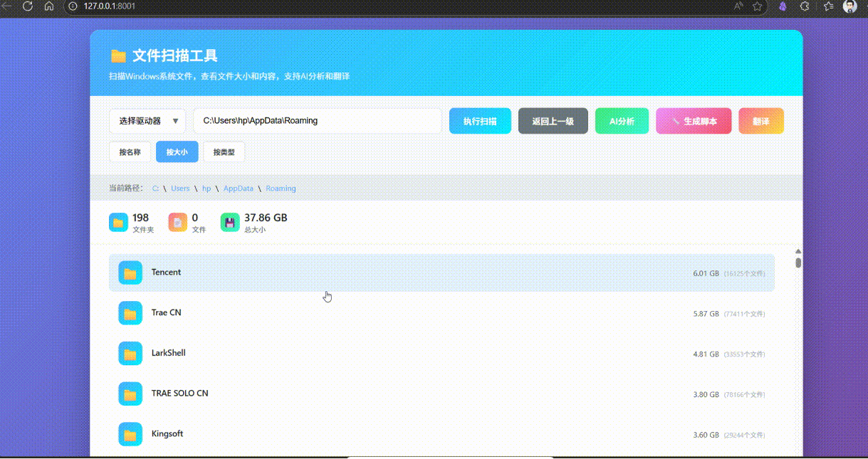Click site information icon beside URL
868x459 pixels.
pyautogui.click(x=73, y=6)
